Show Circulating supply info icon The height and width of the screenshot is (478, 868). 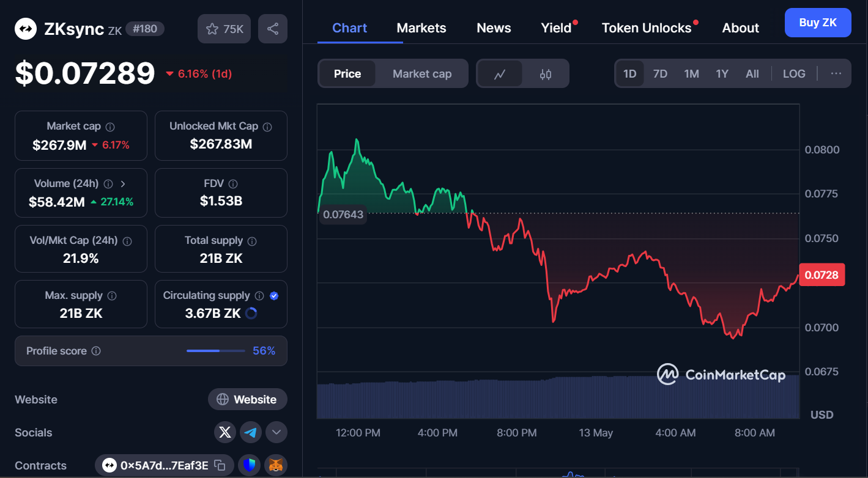(259, 296)
